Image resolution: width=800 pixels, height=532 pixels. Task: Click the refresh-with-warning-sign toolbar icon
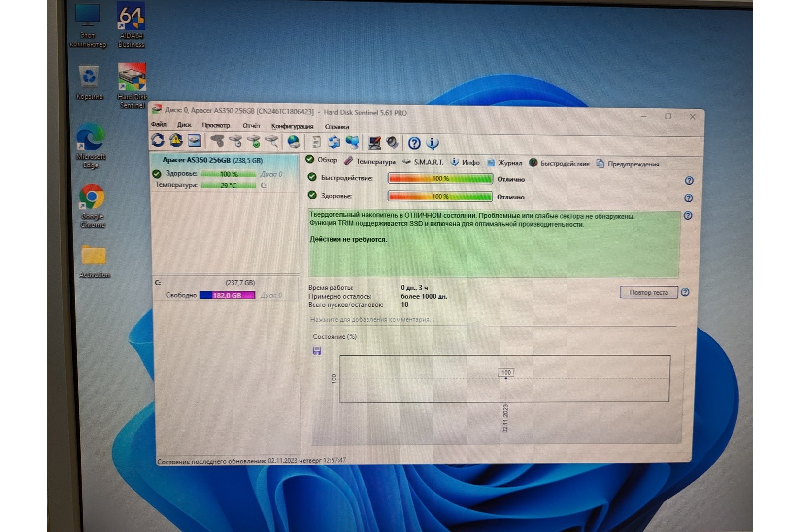(176, 141)
